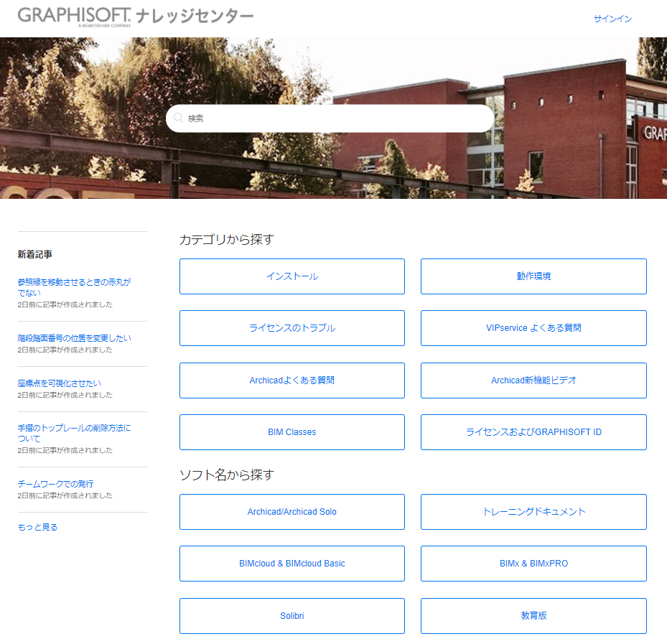
Task: Click the 新着記事 heading
Action: (x=35, y=254)
